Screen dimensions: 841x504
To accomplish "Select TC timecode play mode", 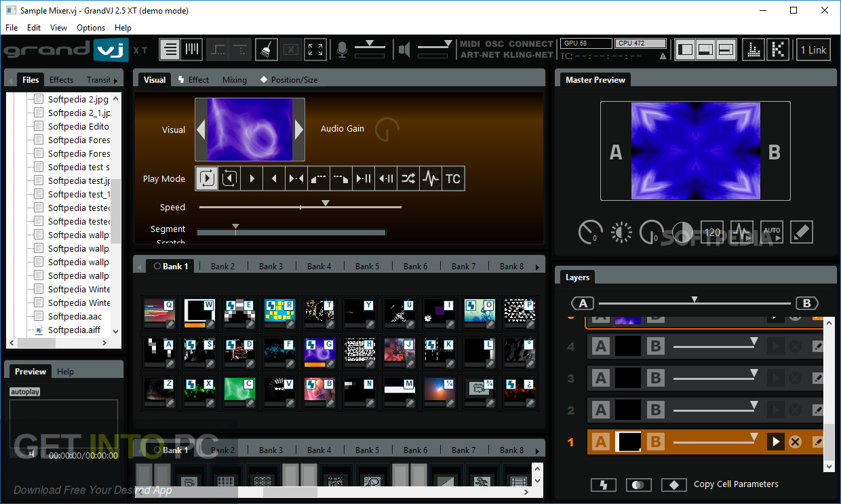I will [453, 179].
